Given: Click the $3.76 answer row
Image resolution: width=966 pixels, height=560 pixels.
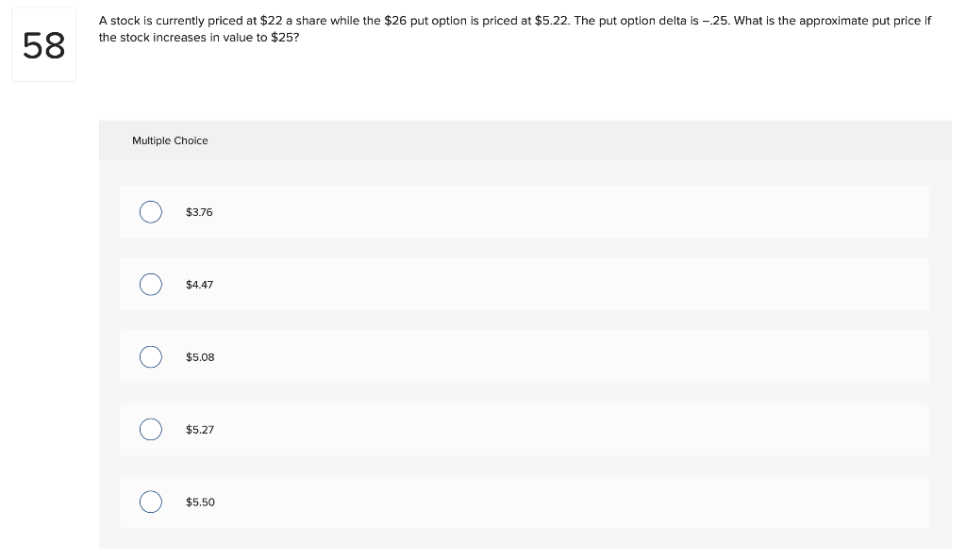Looking at the screenshot, I should pos(525,212).
